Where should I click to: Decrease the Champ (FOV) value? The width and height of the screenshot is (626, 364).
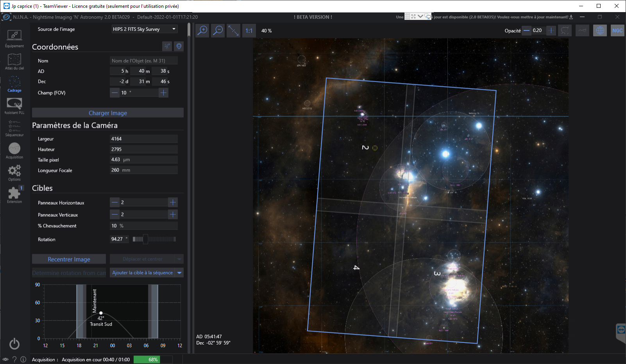[x=114, y=93]
